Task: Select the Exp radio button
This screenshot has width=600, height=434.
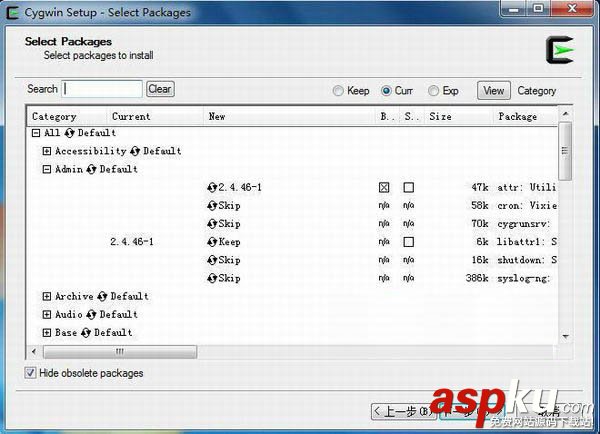Action: (x=433, y=91)
